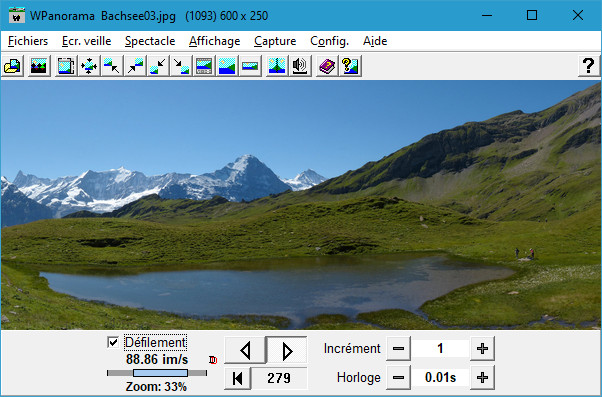Click the Bachsee panorama image
The image size is (602, 397).
click(x=301, y=205)
